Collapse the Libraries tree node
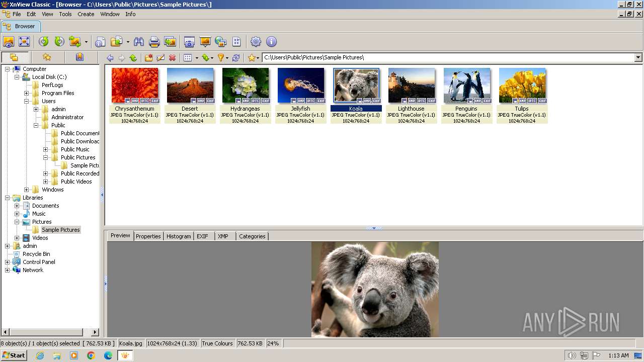The width and height of the screenshot is (644, 362). [8, 198]
